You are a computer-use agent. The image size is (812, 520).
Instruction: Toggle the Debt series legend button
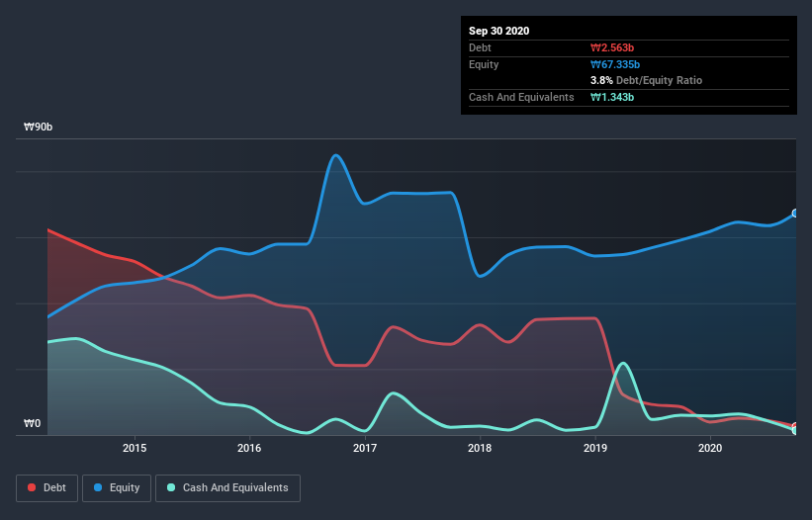coord(47,488)
